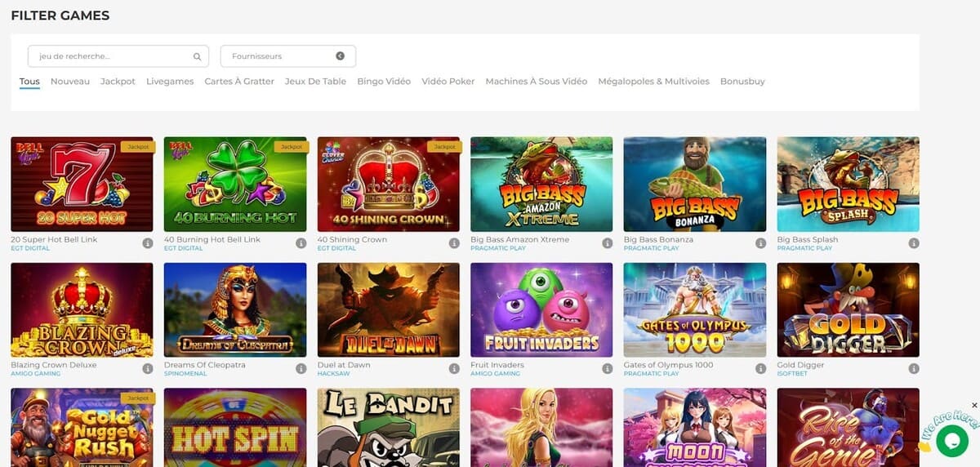This screenshot has width=980, height=467.
Task: Launch Big Bass Amazon Xtreme game
Action: click(x=541, y=184)
